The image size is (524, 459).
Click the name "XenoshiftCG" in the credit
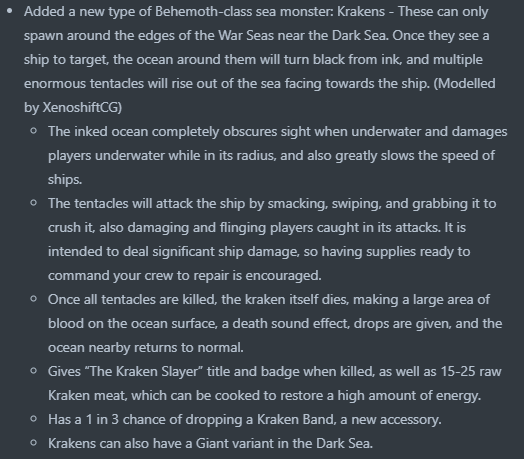pyautogui.click(x=80, y=108)
